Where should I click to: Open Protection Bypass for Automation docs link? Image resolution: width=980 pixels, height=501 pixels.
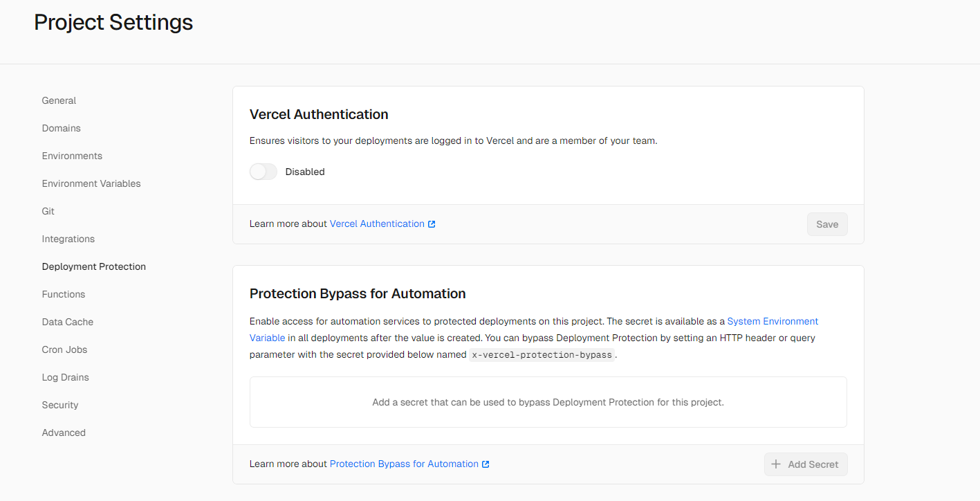(404, 464)
